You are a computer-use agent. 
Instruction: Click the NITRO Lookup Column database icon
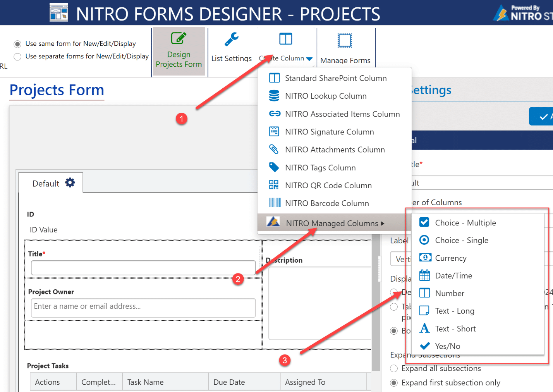(x=274, y=96)
